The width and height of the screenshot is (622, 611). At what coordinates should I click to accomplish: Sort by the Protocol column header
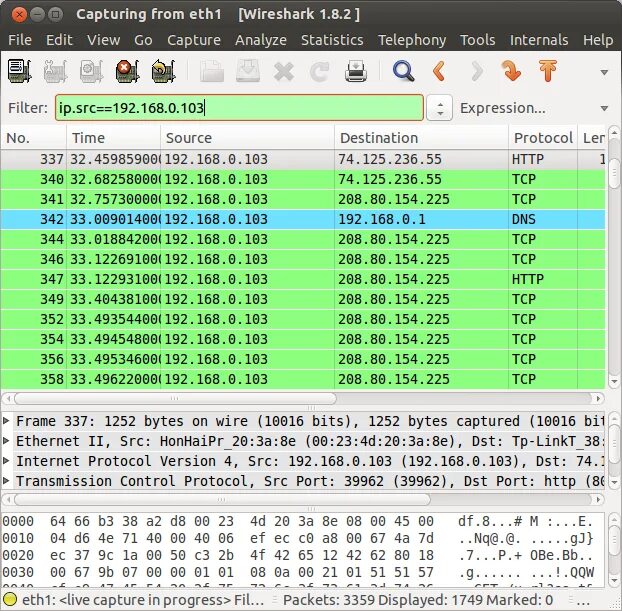point(543,138)
